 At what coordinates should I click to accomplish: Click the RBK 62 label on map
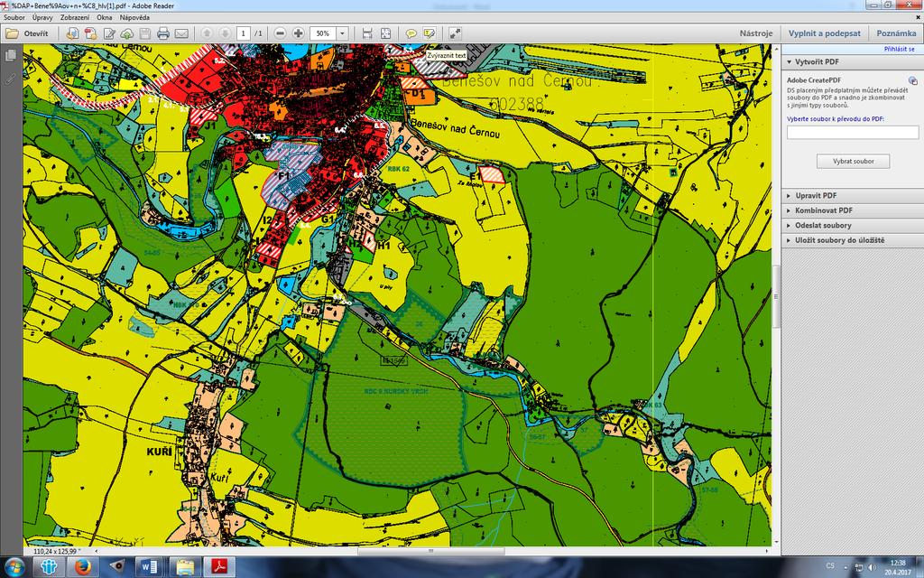(398, 169)
